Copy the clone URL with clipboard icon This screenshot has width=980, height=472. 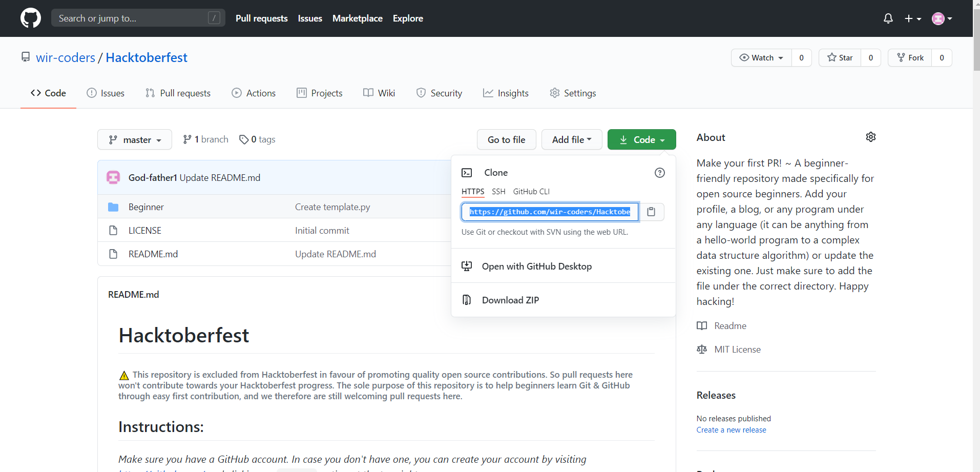651,212
